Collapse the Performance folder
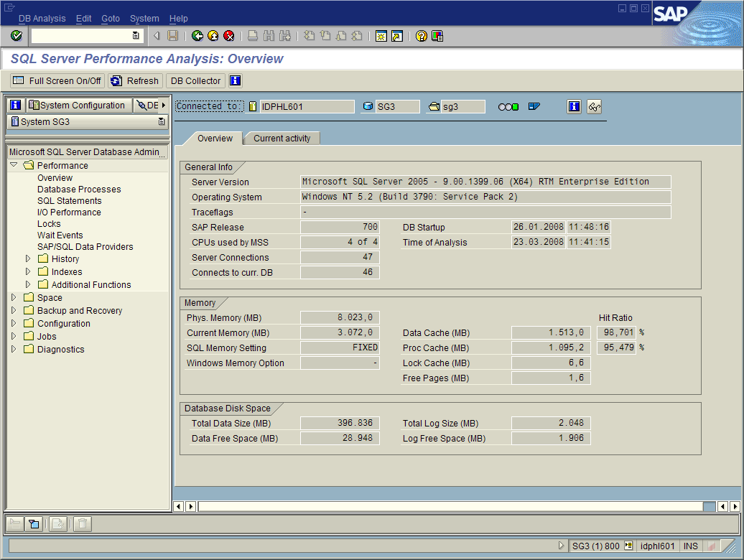This screenshot has width=744, height=560. click(x=14, y=165)
